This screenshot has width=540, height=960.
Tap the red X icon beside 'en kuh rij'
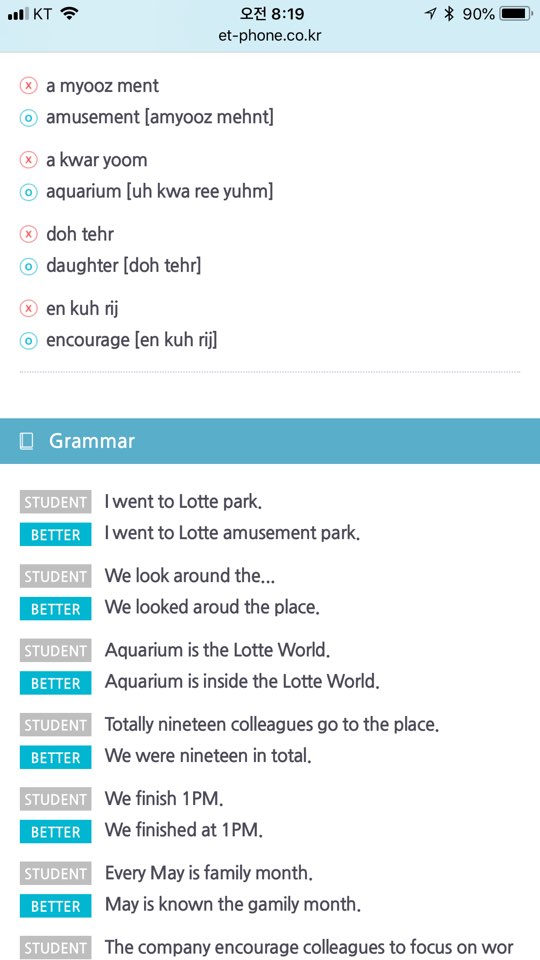pos(29,309)
